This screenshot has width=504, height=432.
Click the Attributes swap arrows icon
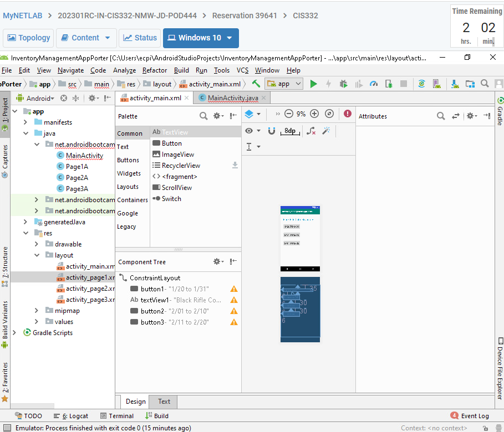455,116
